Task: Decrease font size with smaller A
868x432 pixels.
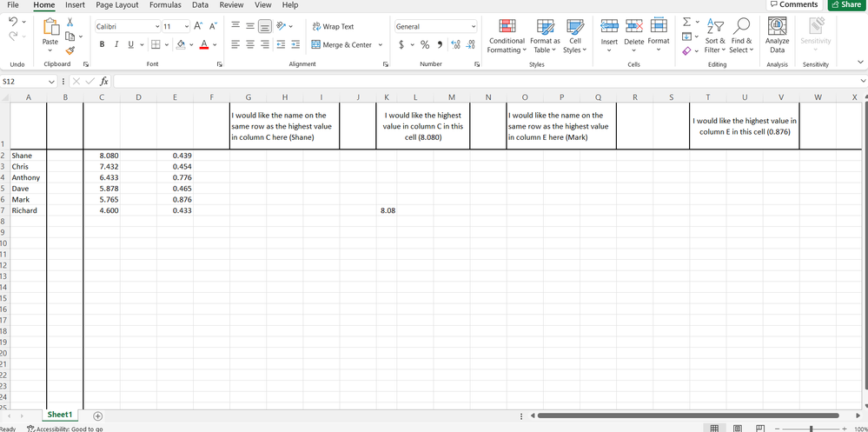Action: point(213,26)
